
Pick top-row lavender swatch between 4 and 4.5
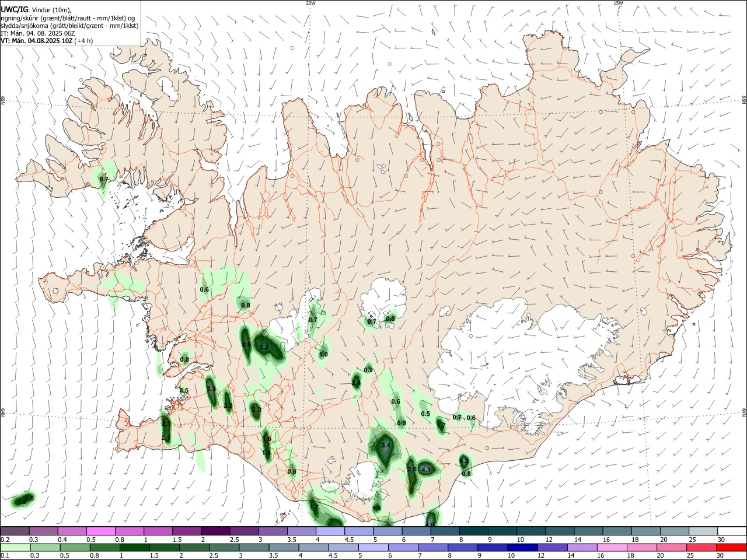coord(330,531)
